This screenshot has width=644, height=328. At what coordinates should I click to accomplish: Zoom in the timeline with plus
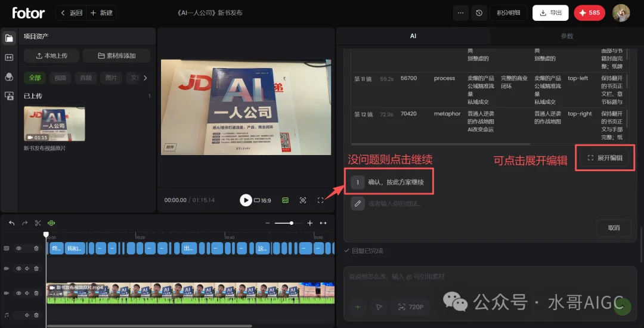click(x=310, y=223)
